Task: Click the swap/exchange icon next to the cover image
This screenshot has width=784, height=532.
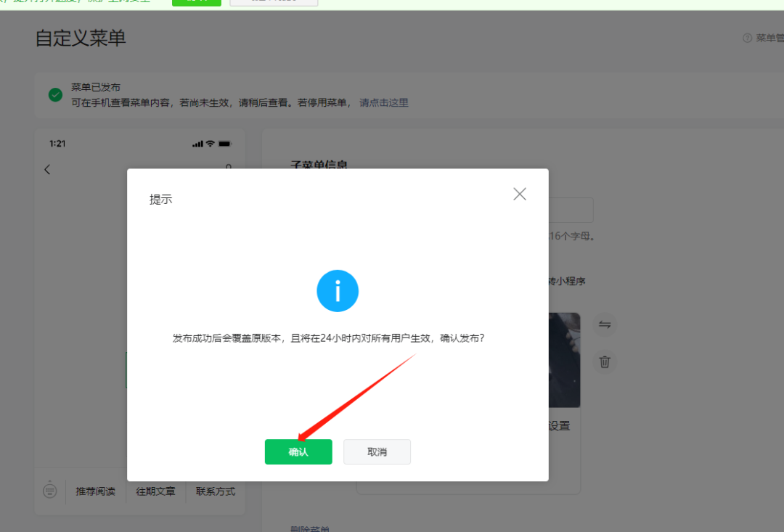Action: (x=605, y=324)
